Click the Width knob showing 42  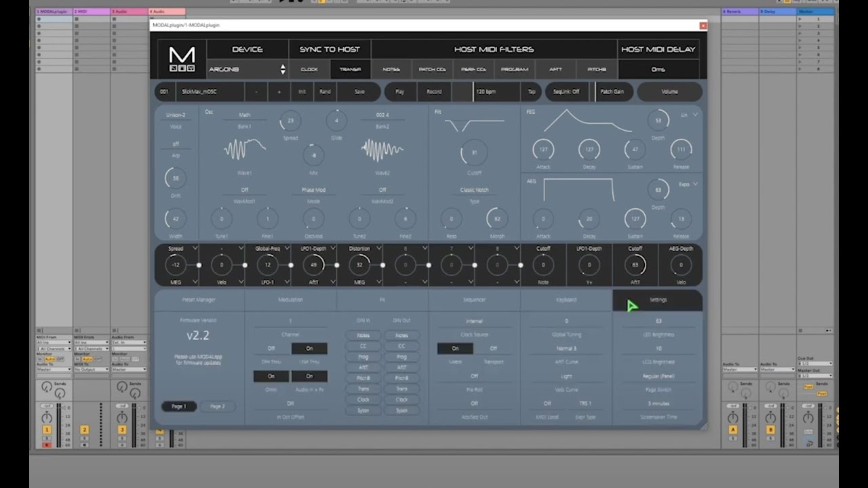176,219
